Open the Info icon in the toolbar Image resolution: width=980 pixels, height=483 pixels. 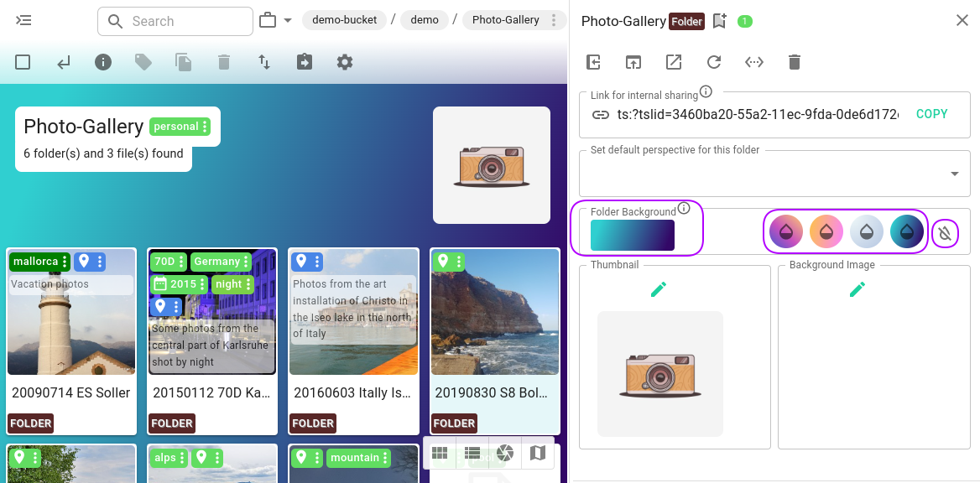pos(102,62)
